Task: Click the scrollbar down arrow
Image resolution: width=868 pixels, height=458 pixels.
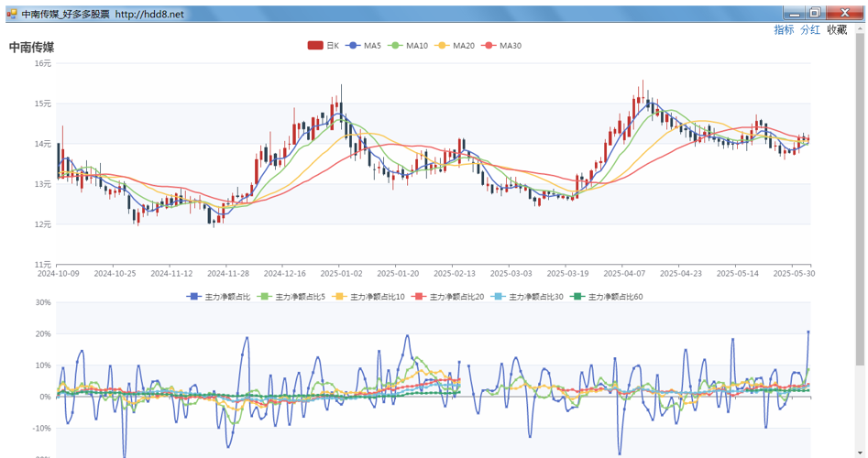Action: coord(860,453)
